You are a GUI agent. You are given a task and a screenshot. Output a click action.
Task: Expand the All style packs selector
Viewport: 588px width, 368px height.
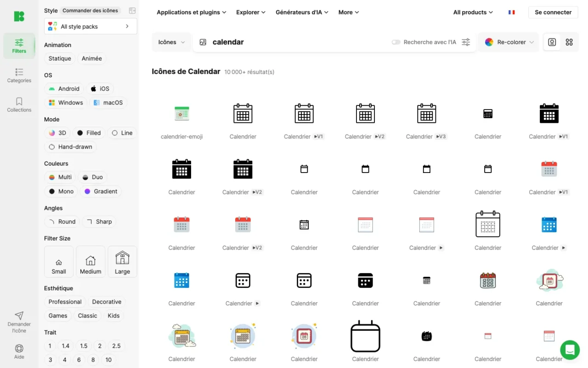click(90, 26)
